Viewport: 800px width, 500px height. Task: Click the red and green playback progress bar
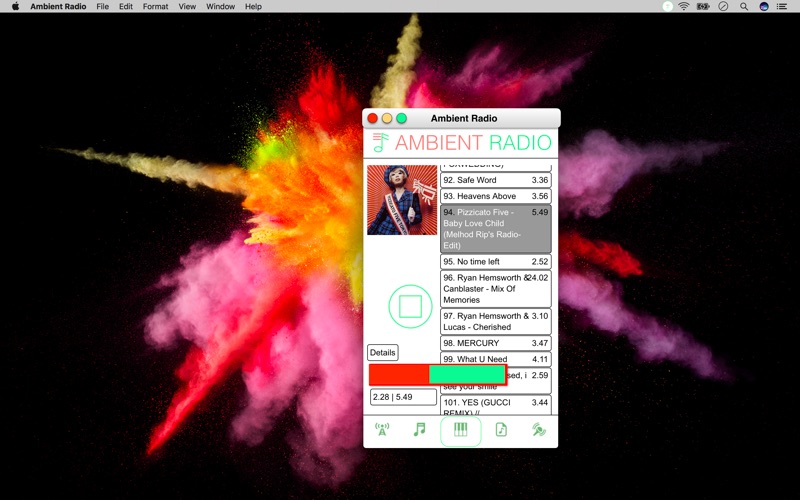(438, 374)
